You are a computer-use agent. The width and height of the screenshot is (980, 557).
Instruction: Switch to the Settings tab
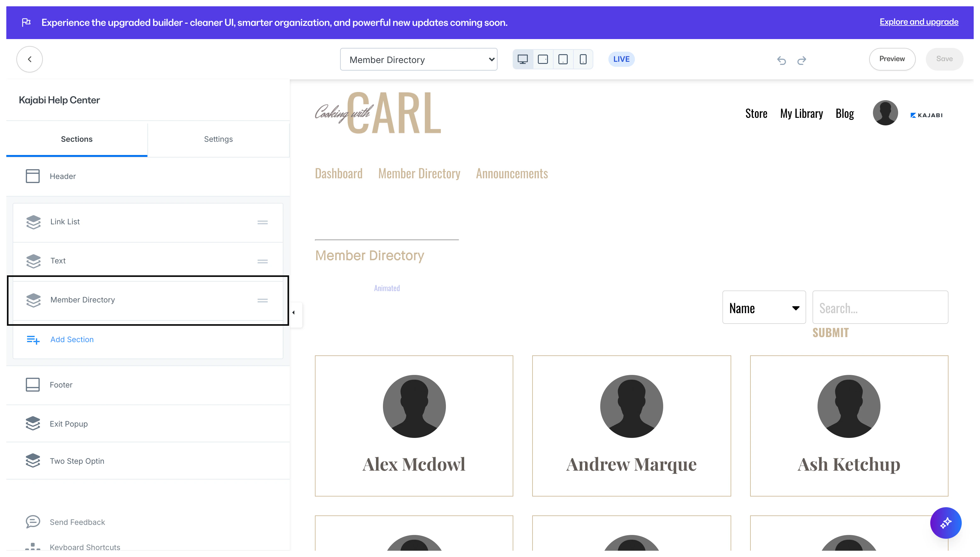pos(218,139)
